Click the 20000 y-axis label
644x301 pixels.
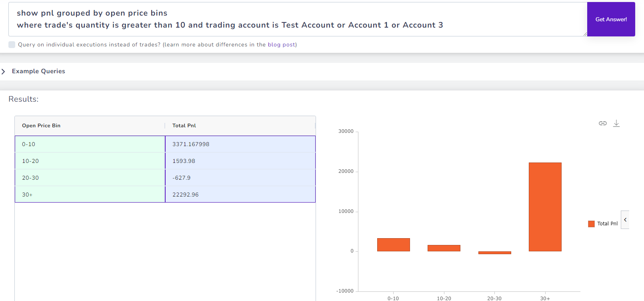click(x=346, y=171)
